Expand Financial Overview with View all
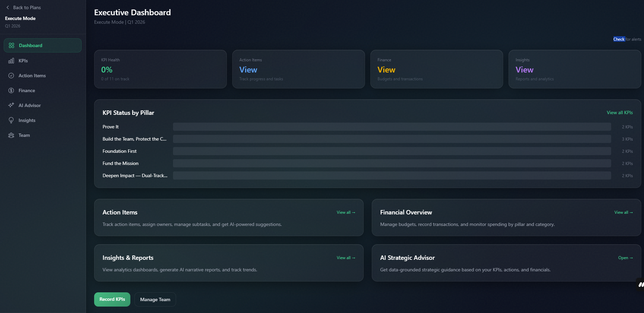 point(623,212)
